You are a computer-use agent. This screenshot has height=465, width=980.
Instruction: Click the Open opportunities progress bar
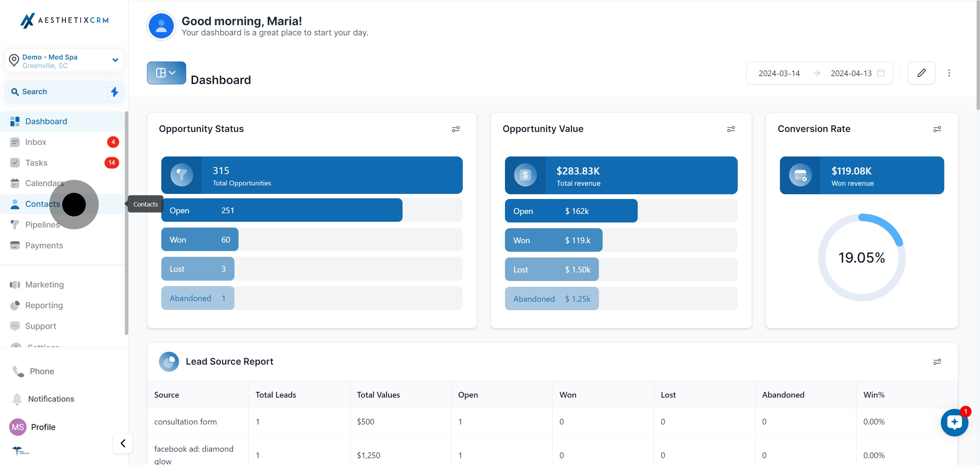[281, 210]
